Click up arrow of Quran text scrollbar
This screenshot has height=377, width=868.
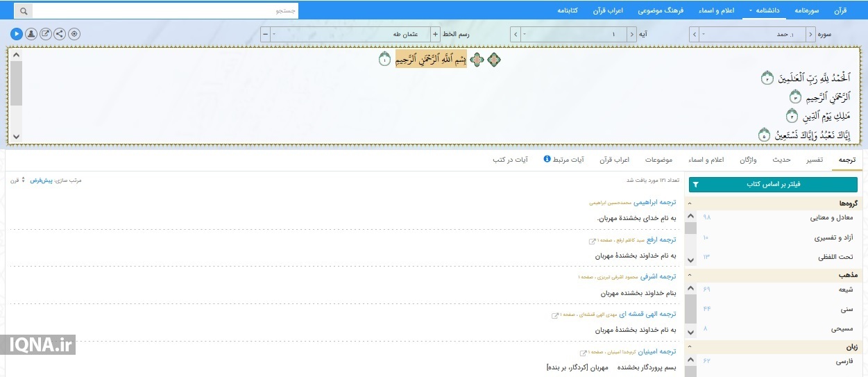pyautogui.click(x=17, y=54)
